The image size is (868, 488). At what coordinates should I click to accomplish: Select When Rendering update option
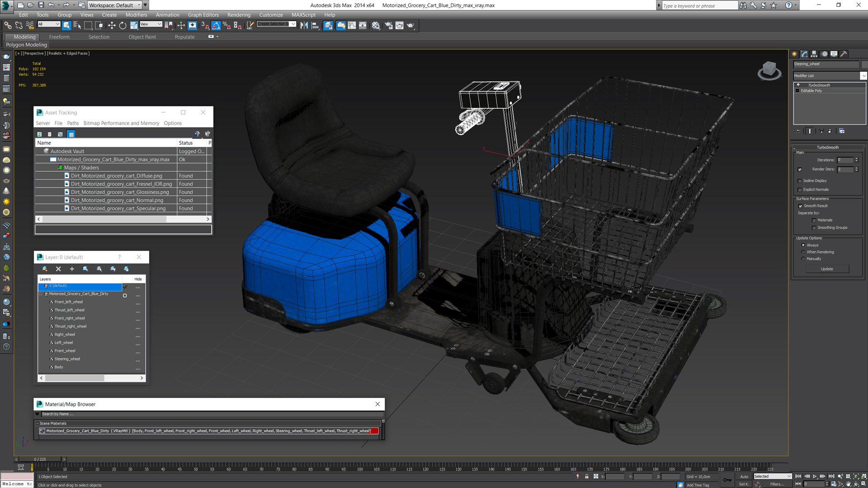point(803,252)
